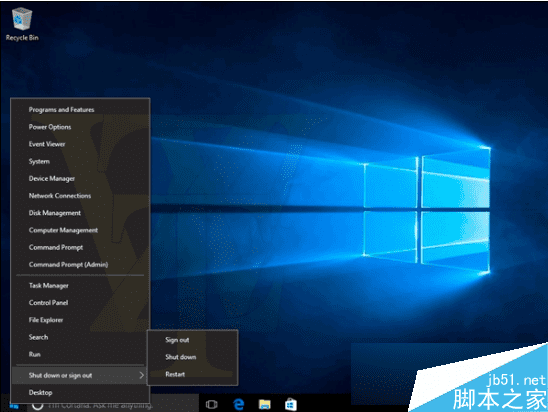Launch Microsoft Edge from the taskbar
Screen dimensions: 548x412
tap(238, 404)
